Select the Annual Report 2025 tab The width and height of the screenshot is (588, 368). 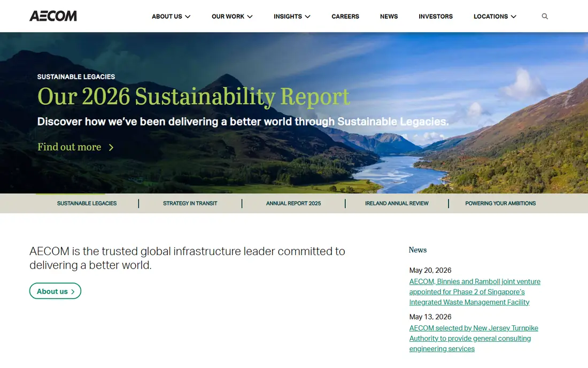pyautogui.click(x=293, y=203)
